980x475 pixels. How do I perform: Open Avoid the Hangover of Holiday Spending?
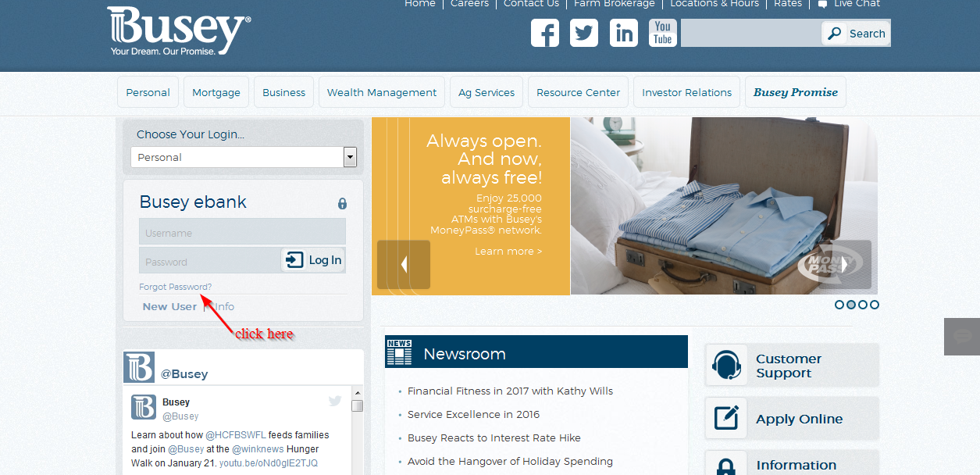pos(510,462)
